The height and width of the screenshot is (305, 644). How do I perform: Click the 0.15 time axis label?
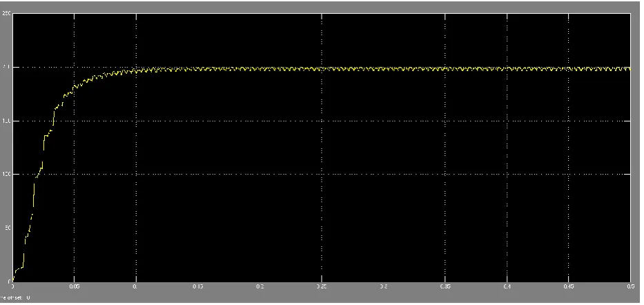pos(198,286)
